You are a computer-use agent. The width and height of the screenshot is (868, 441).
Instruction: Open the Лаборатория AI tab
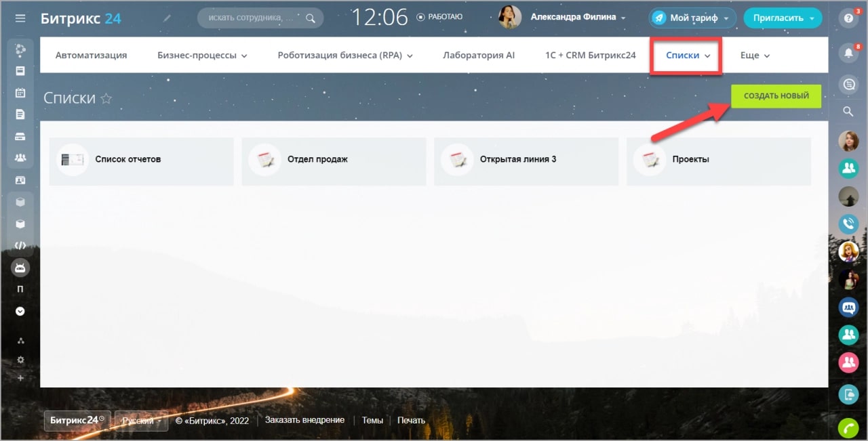[x=478, y=56]
